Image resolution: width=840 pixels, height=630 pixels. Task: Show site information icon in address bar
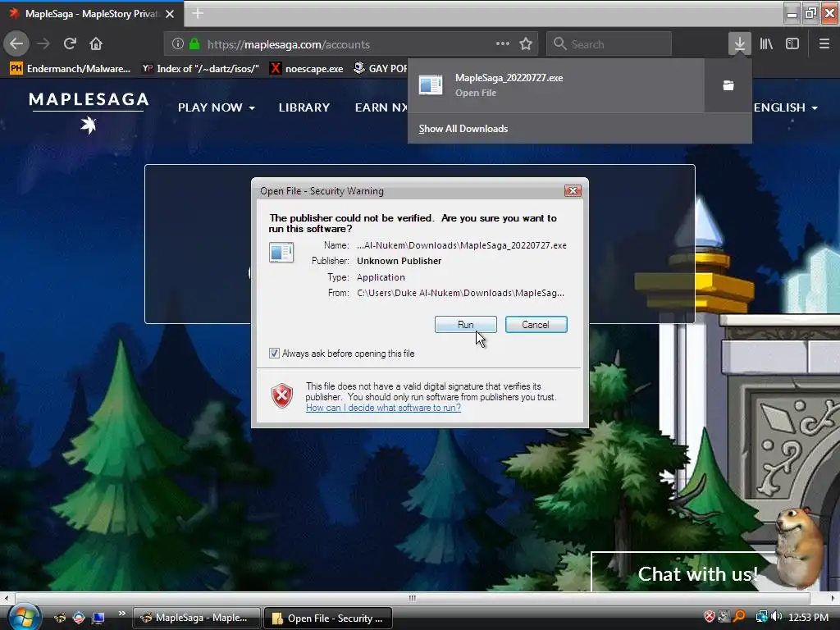coord(178,44)
